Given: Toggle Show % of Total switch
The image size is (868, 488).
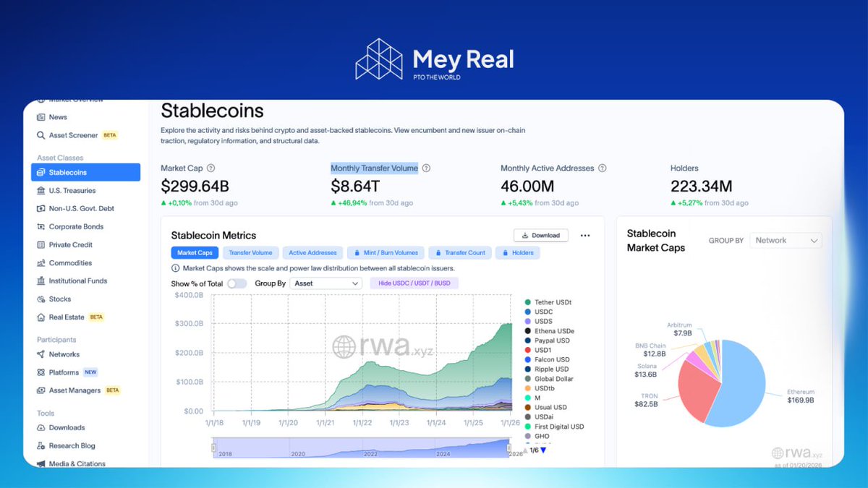Looking at the screenshot, I should tap(237, 283).
